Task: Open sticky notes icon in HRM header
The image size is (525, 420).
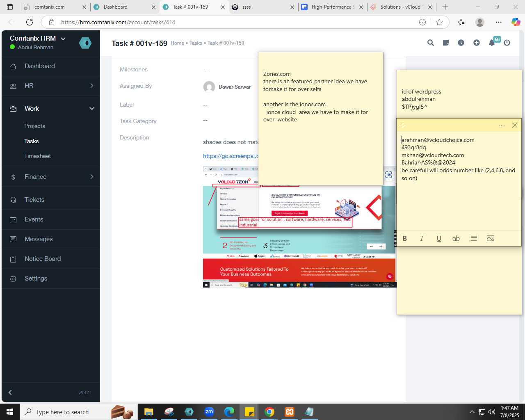Action: (446, 43)
